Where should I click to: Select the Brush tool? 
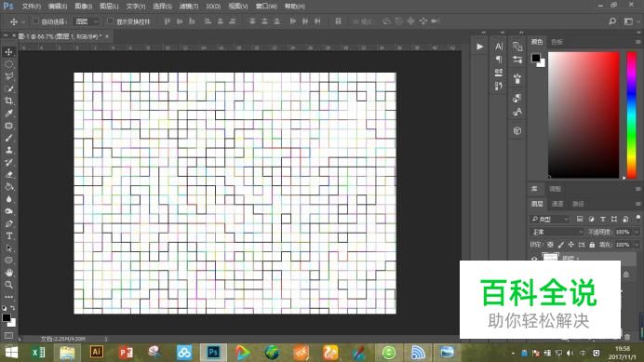[x=8, y=138]
